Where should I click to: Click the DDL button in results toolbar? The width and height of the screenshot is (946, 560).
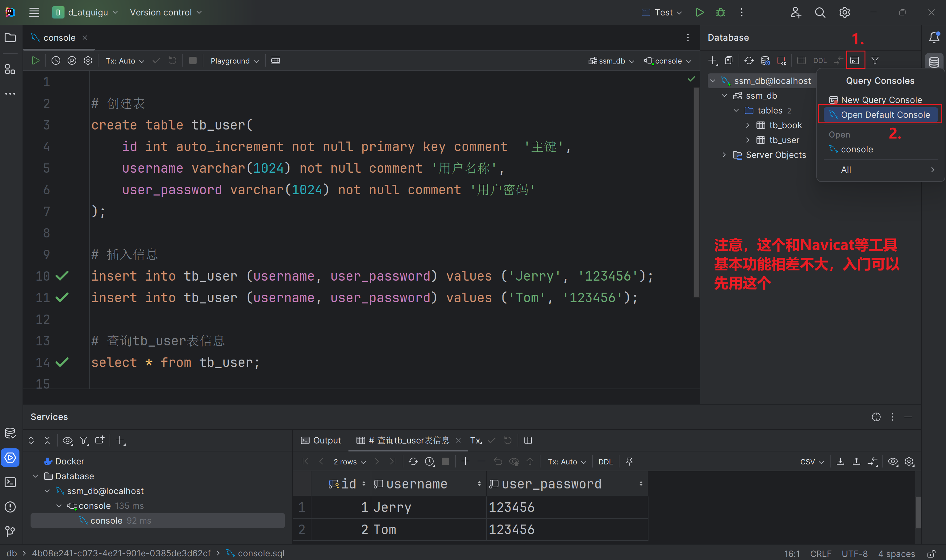click(605, 462)
